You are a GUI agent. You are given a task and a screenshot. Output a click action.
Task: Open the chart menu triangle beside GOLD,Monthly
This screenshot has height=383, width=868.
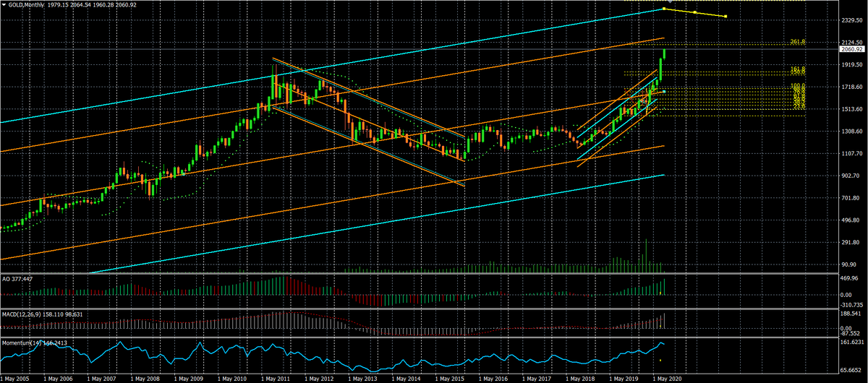(4, 4)
